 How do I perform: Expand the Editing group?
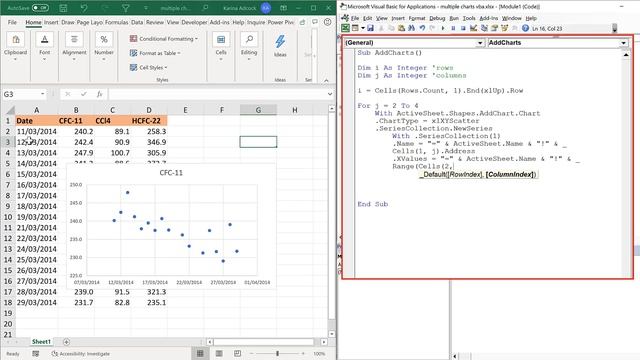click(249, 48)
